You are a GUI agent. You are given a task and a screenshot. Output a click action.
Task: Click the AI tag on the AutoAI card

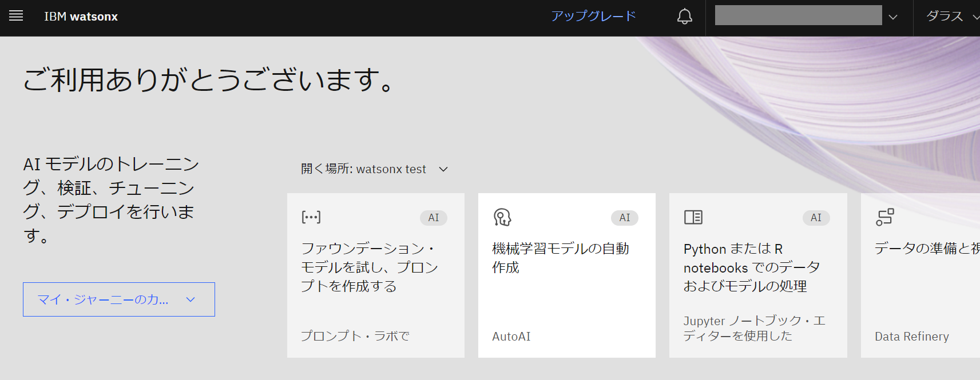coord(624,218)
